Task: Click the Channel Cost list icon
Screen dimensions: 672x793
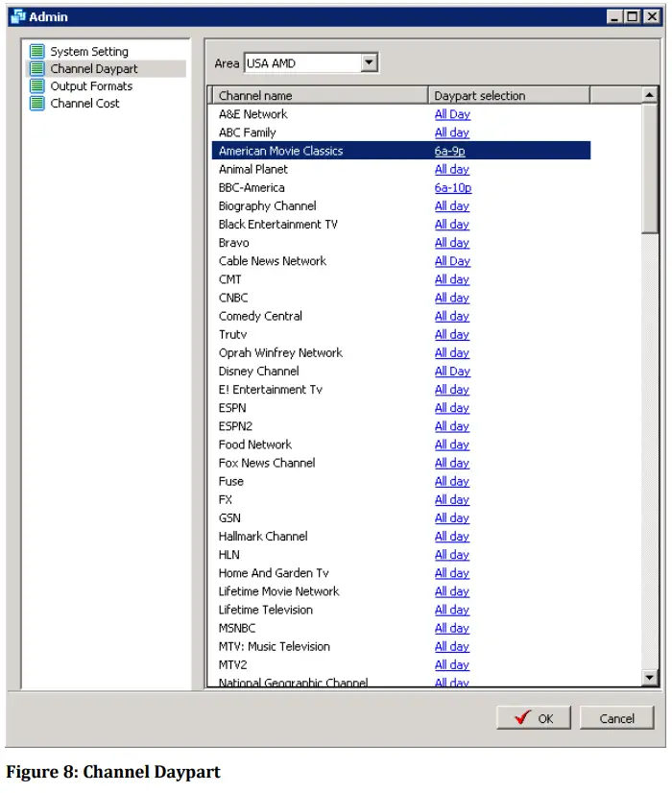Action: click(36, 103)
